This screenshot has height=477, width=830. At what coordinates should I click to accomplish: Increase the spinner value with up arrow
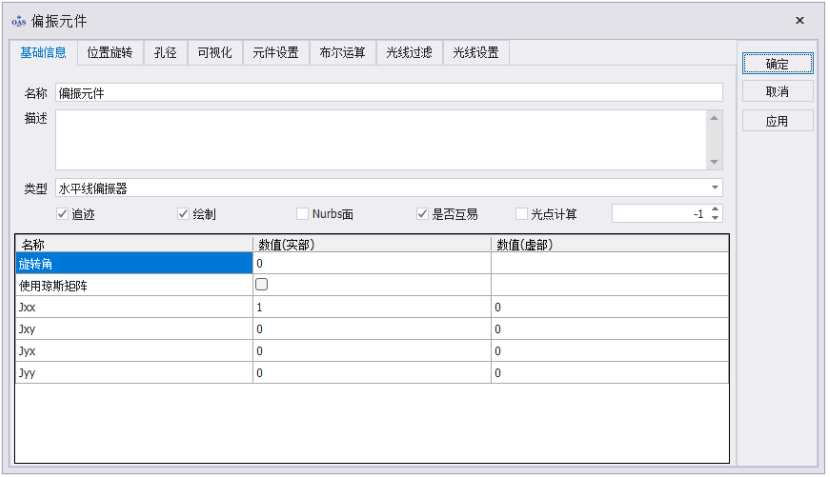(x=714, y=209)
